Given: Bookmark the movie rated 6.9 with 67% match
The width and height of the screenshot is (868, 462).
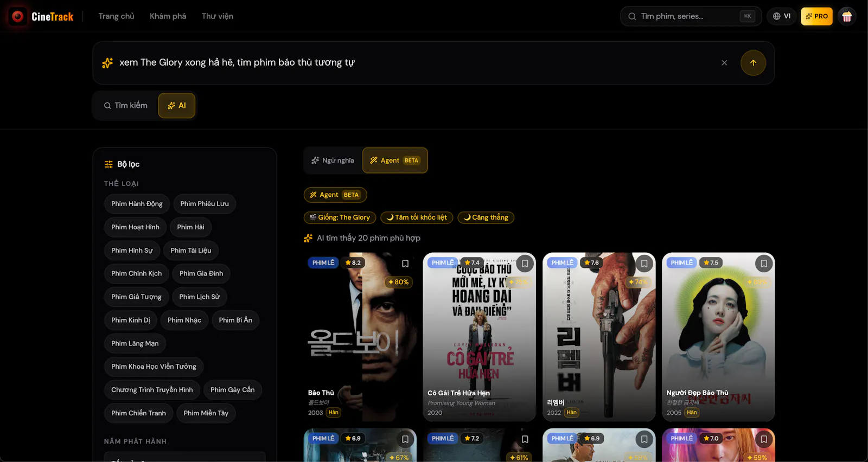Looking at the screenshot, I should pos(405,439).
